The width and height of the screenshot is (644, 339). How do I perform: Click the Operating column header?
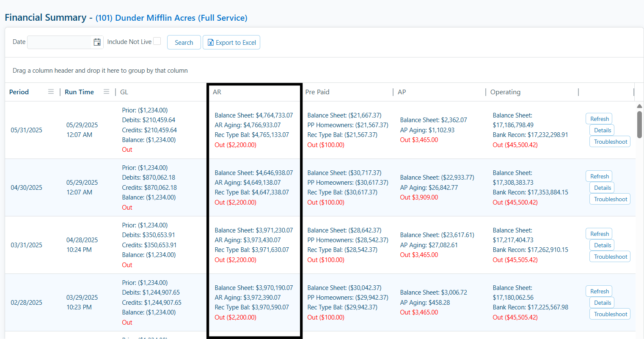point(505,92)
